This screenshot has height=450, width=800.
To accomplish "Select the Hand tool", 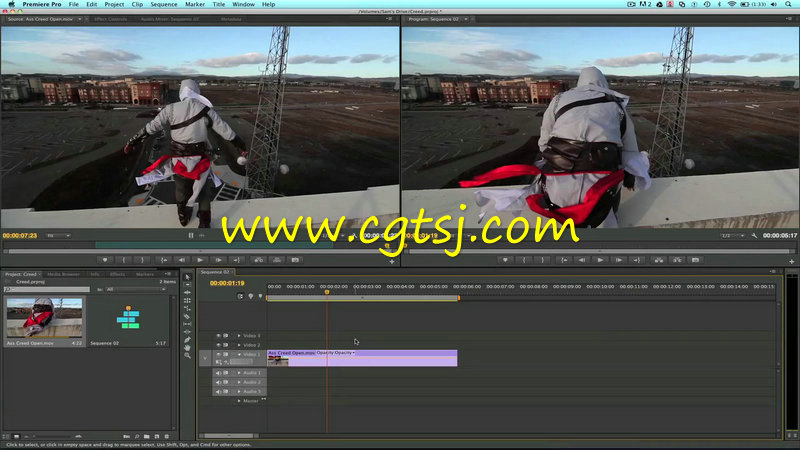I will click(x=187, y=347).
